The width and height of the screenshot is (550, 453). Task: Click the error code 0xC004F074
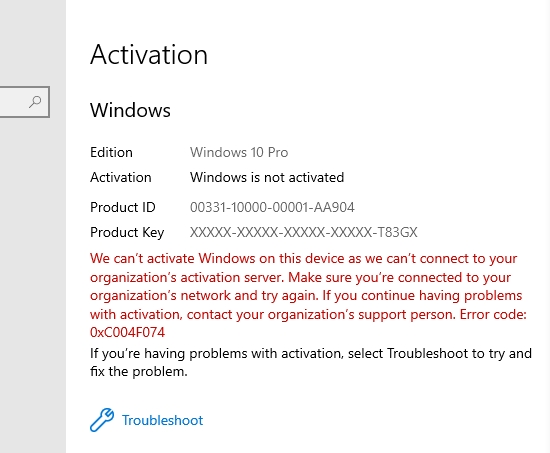127,332
